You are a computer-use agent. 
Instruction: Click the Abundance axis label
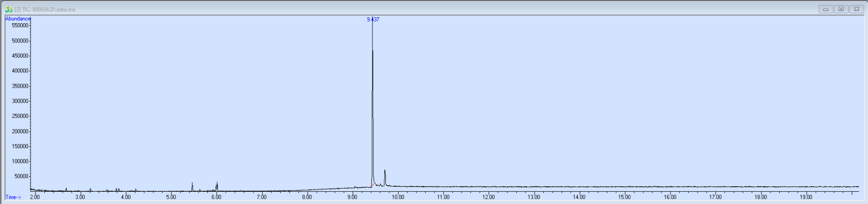pos(18,19)
